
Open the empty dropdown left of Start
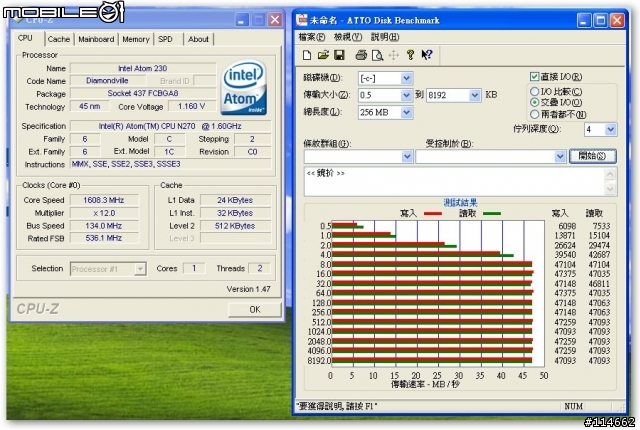coord(560,156)
